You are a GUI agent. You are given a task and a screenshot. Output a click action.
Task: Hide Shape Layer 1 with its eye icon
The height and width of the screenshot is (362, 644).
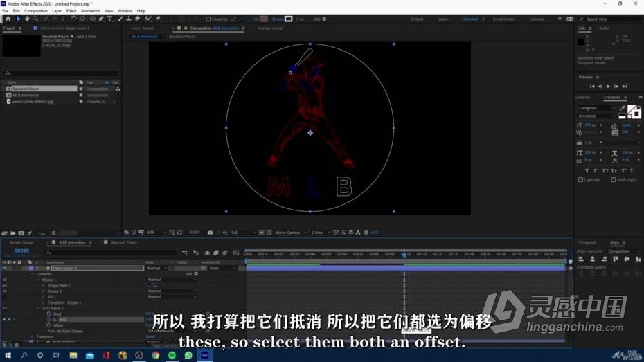tap(5, 268)
